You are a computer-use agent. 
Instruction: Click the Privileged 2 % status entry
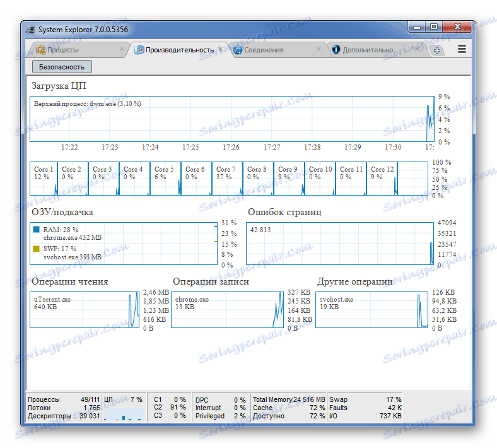click(x=220, y=416)
